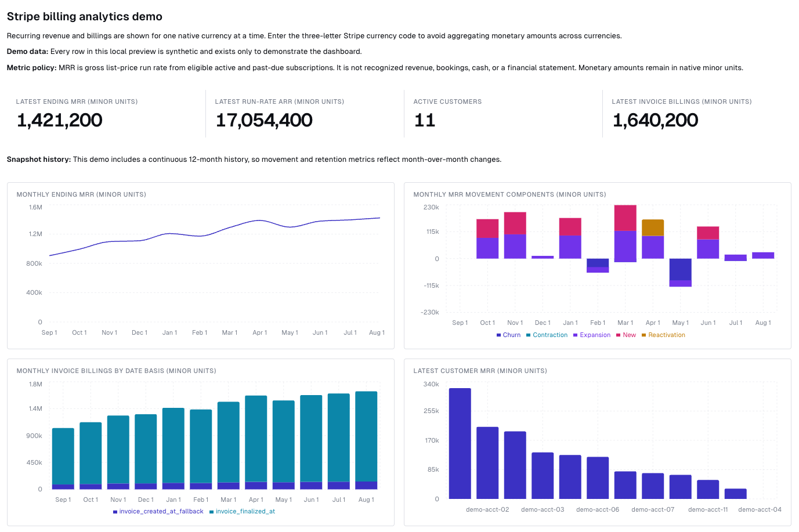
Task: Click the 1.6M axis label on MRR chart
Action: tap(35, 207)
